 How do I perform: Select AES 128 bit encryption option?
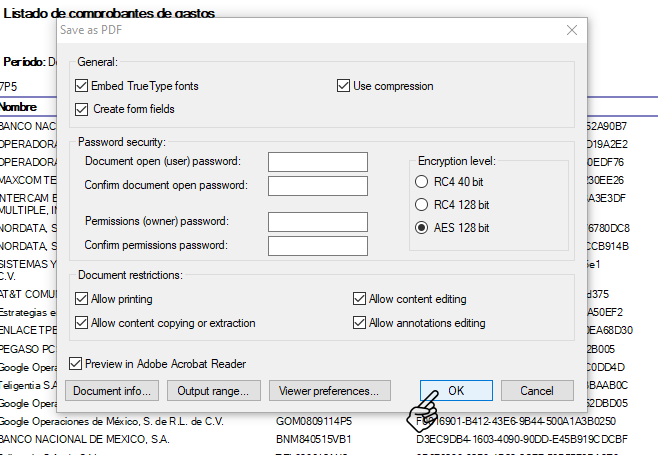pyautogui.click(x=421, y=228)
